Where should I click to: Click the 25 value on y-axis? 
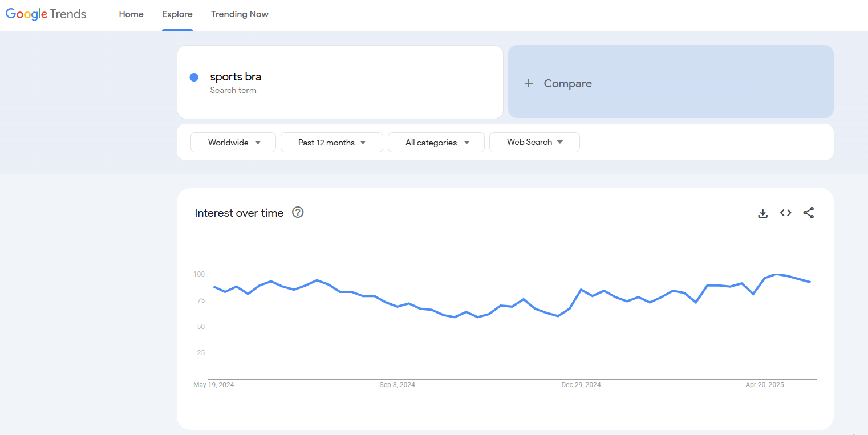click(200, 353)
